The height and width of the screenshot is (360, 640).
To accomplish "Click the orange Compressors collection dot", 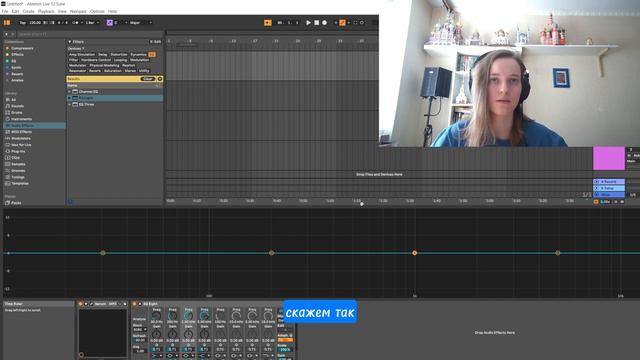I will click(x=7, y=48).
